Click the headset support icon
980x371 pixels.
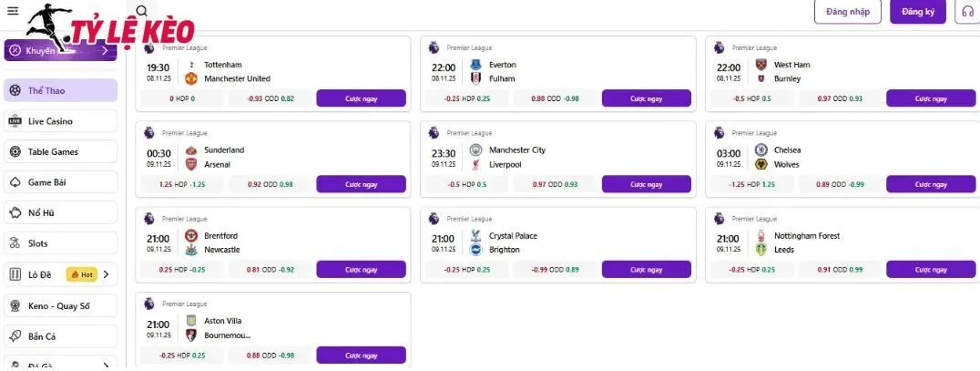click(x=965, y=12)
